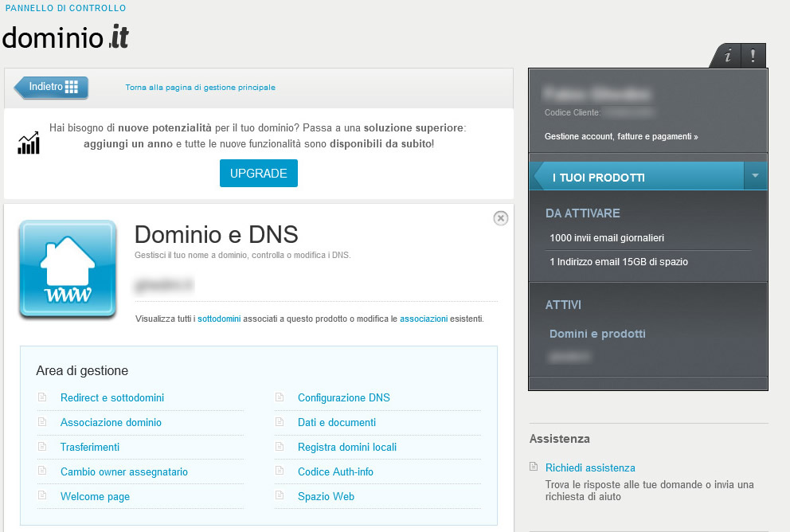Open Dati e documenti

pos(337,422)
